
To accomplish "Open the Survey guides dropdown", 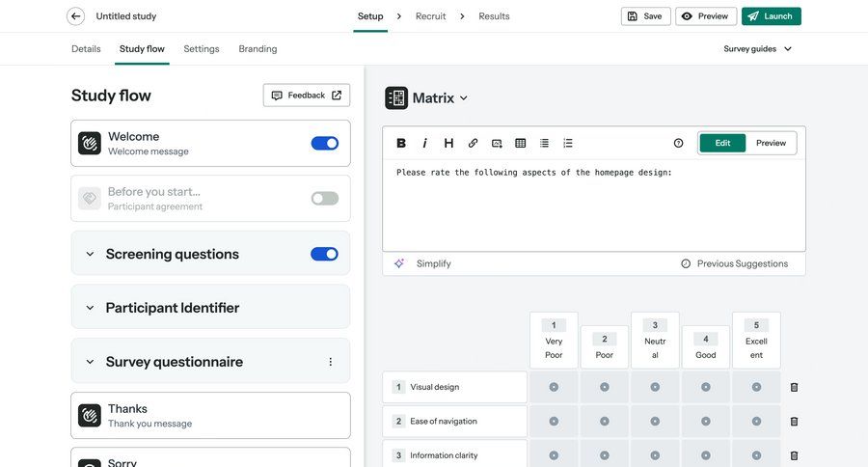I will coord(758,49).
